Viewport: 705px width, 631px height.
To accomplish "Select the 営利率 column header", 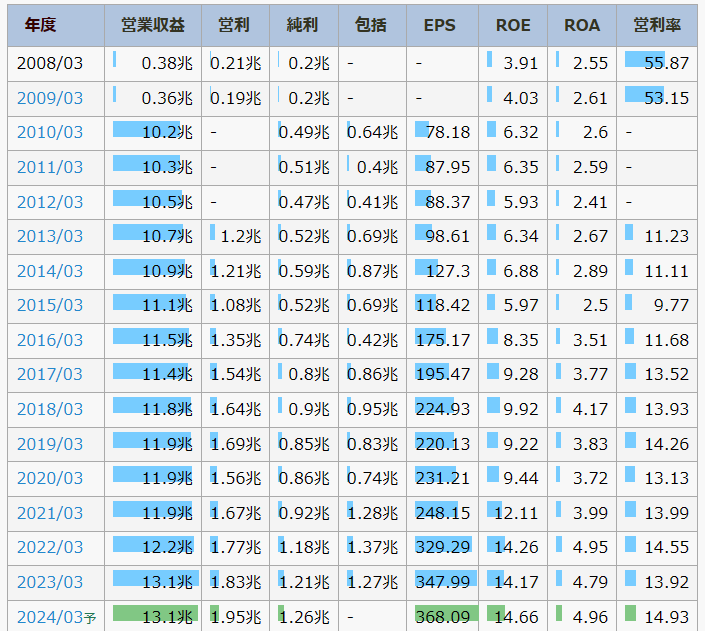I will (657, 25).
